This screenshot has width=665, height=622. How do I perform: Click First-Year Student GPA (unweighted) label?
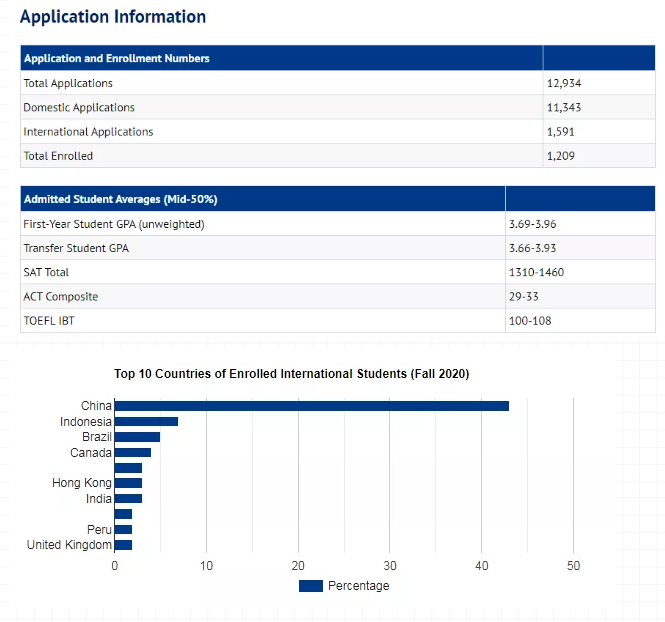pos(114,224)
